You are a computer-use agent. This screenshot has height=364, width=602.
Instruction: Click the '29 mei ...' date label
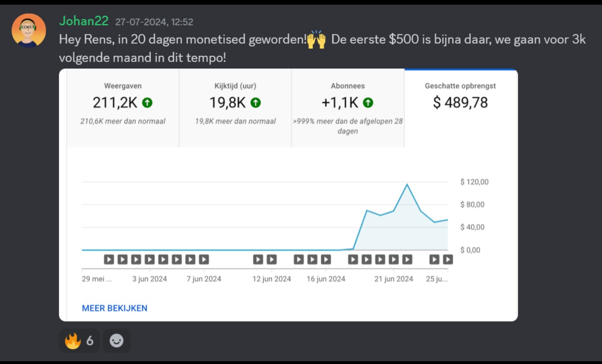point(97,279)
